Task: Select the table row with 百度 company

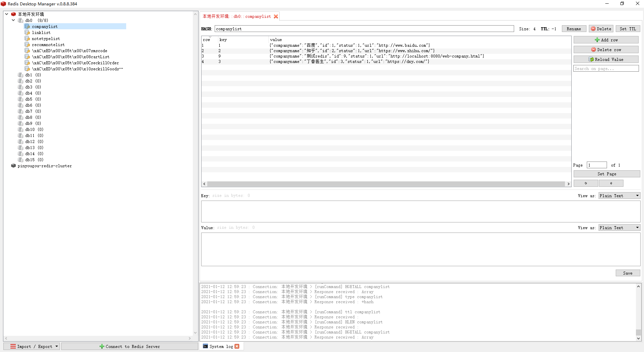Action: [386, 45]
